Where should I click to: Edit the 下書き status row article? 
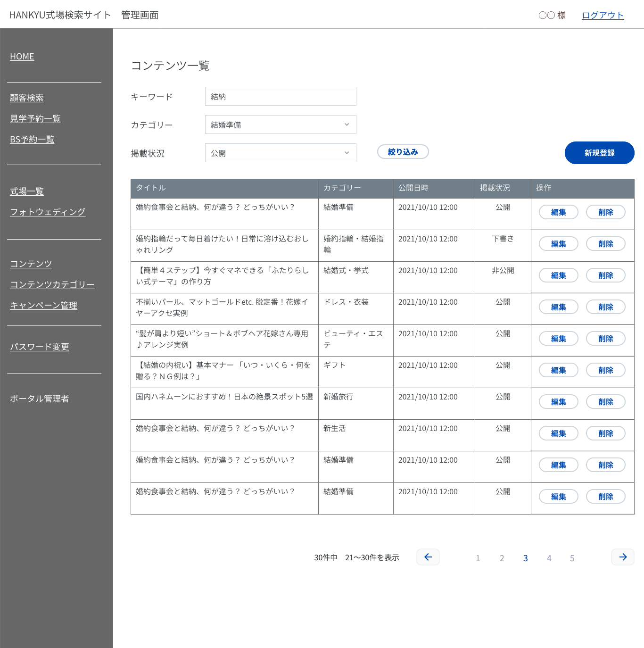click(x=558, y=244)
